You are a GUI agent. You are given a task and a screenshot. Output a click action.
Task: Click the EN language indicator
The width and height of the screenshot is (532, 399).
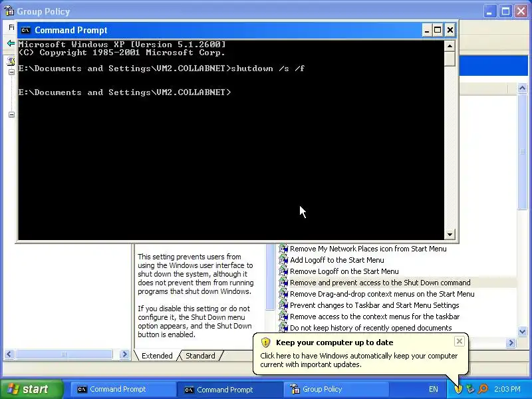(x=434, y=389)
